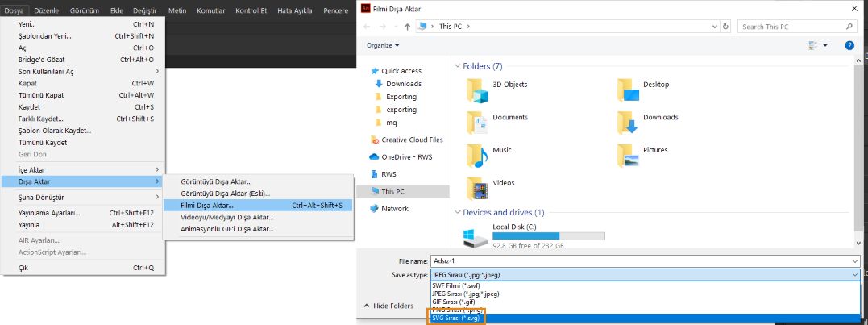Select Animasyonlu GIF'i Dışa Aktar...
868x325 pixels.
coord(258,229)
